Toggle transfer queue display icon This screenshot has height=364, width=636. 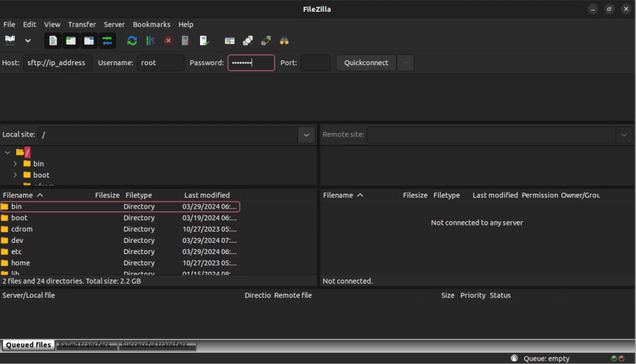coord(107,40)
